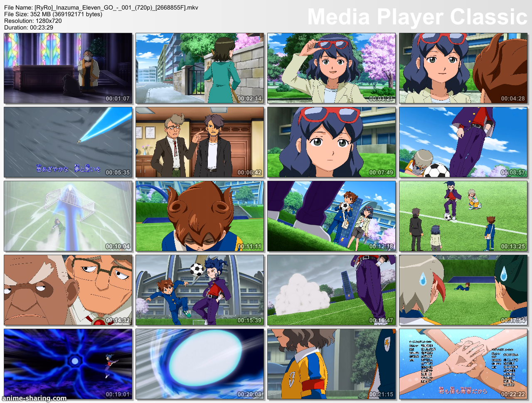Choose the thumbnail stamped 00:14:32

pos(68,290)
